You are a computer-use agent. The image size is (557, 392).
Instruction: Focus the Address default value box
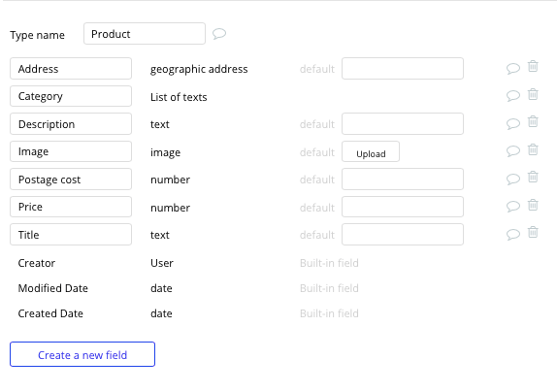coord(403,69)
